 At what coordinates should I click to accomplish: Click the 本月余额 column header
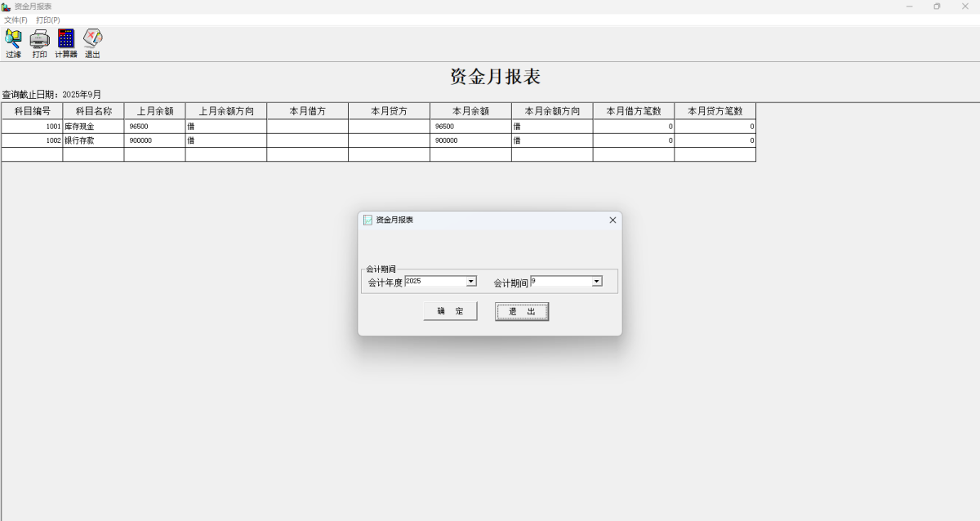[x=470, y=111]
